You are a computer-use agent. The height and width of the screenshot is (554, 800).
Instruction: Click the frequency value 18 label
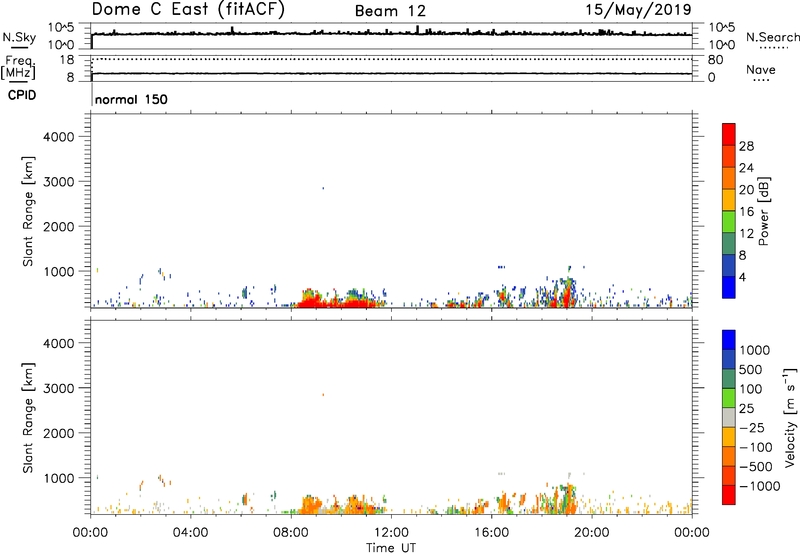coord(66,60)
